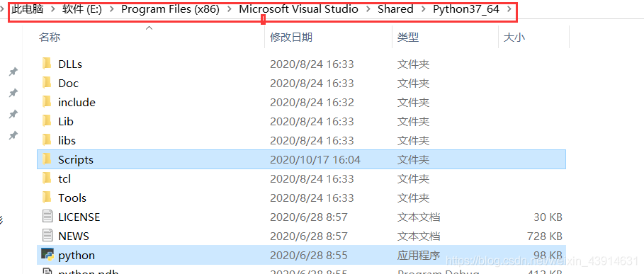Select the Scripts folder icon
This screenshot has width=644, height=274.
click(47, 159)
